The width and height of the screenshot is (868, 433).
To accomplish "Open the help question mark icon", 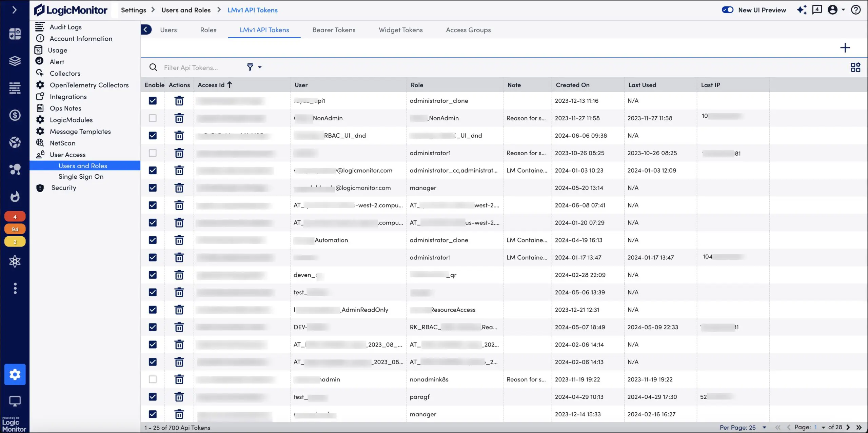I will click(856, 10).
